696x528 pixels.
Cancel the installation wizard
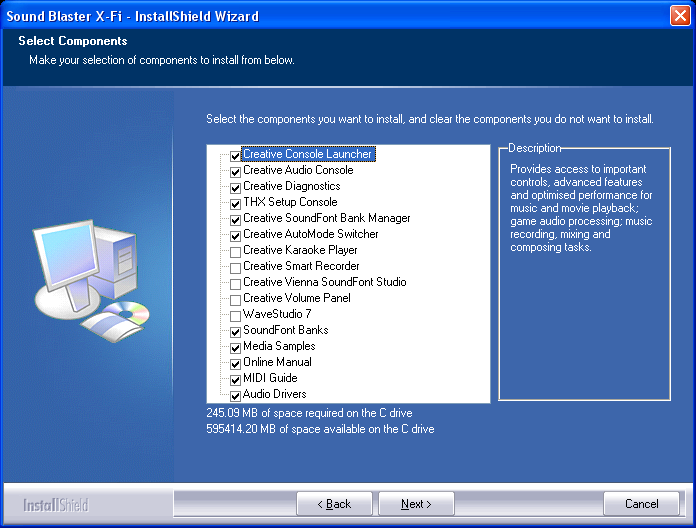tap(641, 504)
